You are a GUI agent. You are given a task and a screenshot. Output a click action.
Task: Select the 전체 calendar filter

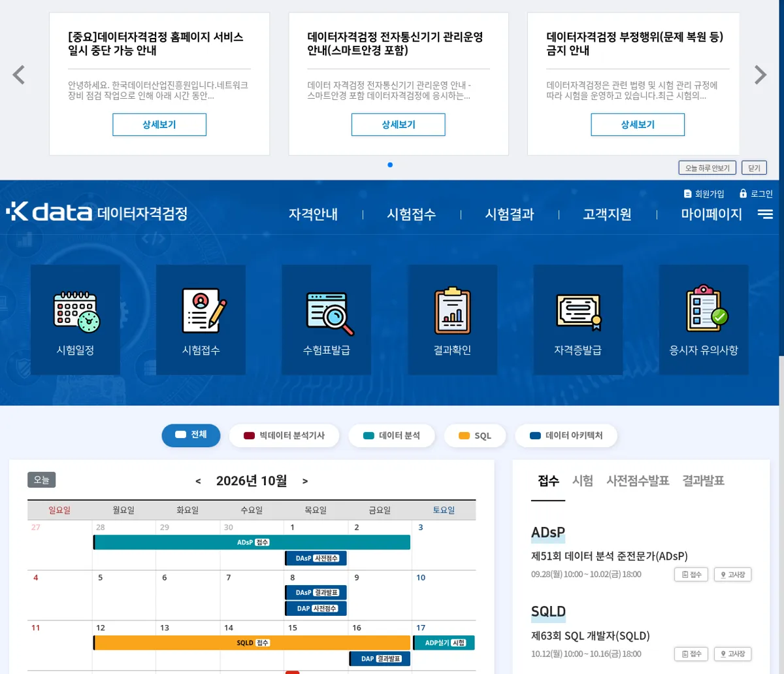(191, 435)
